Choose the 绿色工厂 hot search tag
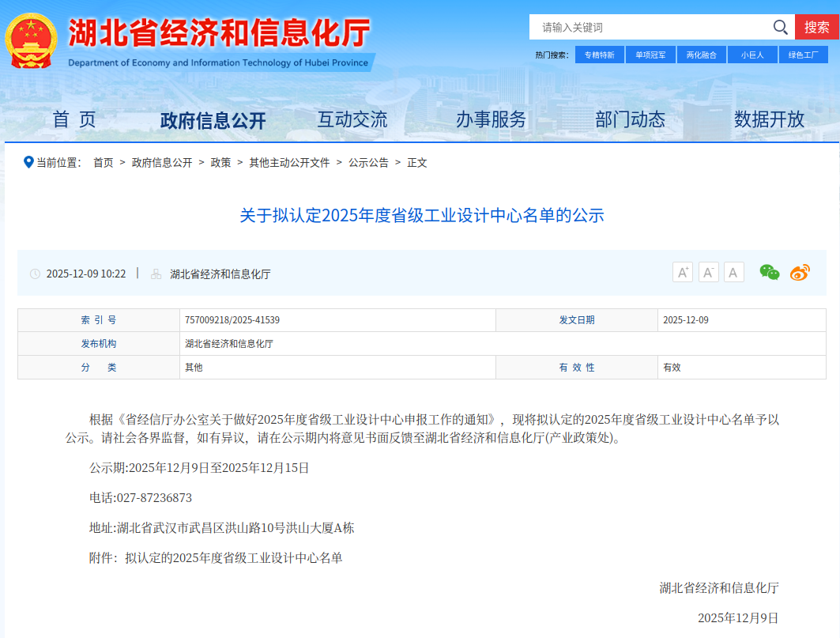 coord(802,55)
